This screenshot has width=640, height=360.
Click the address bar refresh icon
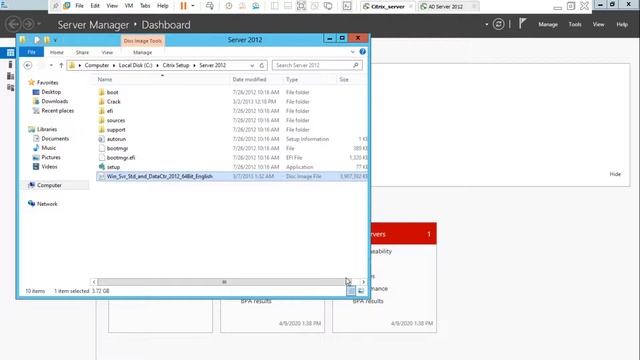tap(262, 65)
